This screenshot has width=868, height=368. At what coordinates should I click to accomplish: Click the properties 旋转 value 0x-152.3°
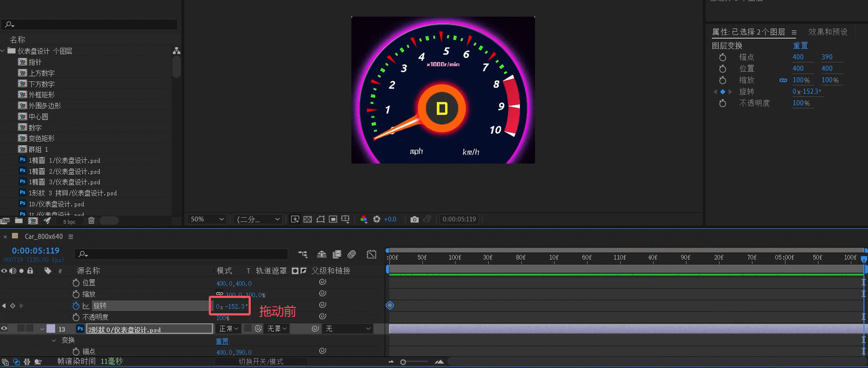tap(807, 92)
